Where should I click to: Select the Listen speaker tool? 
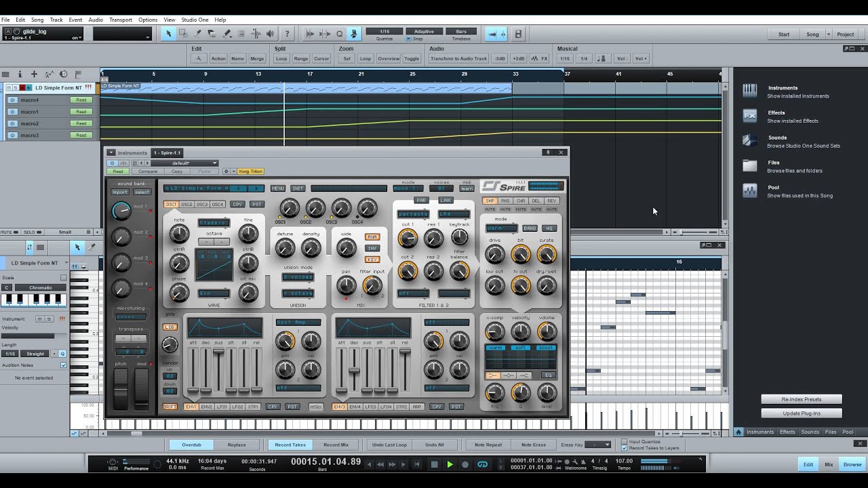[x=270, y=34]
